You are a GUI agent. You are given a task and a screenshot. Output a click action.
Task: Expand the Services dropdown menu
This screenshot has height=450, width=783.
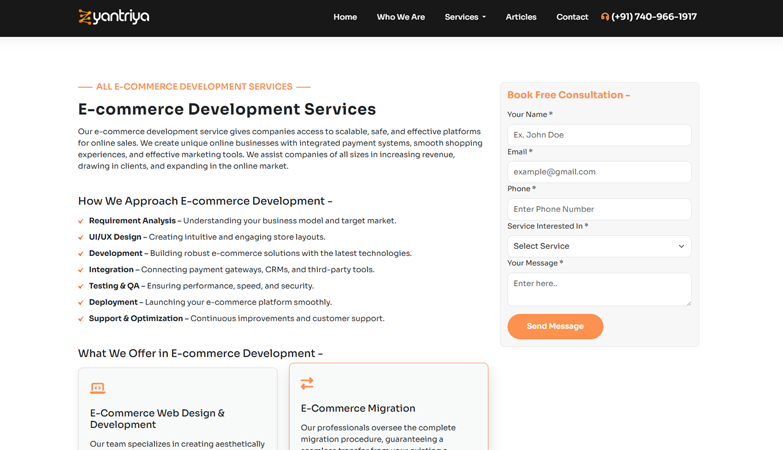465,17
